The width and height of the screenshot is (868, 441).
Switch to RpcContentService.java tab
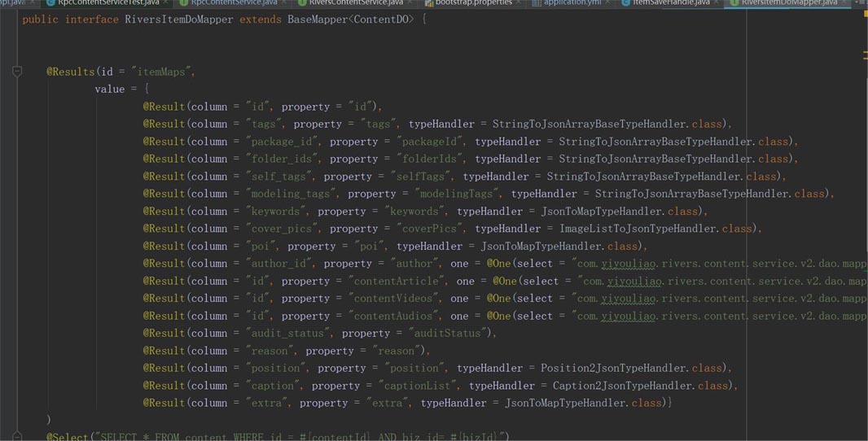point(233,3)
